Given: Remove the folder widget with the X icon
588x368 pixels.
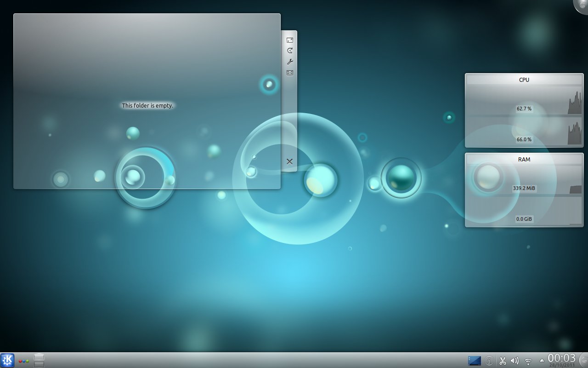Looking at the screenshot, I should [290, 161].
